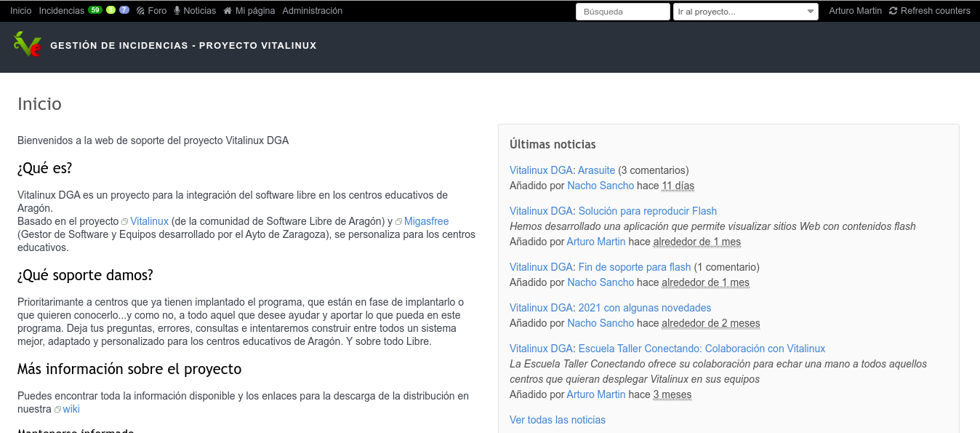Viewport: 980px width, 433px height.
Task: Go to Inicio in the top menu
Action: point(21,11)
